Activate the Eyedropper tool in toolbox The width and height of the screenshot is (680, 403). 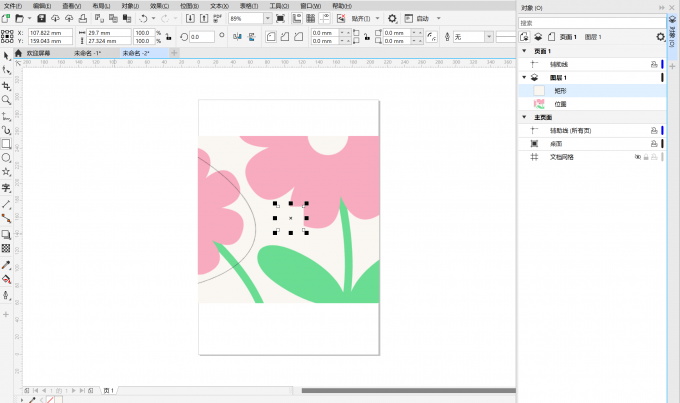[x=6, y=265]
